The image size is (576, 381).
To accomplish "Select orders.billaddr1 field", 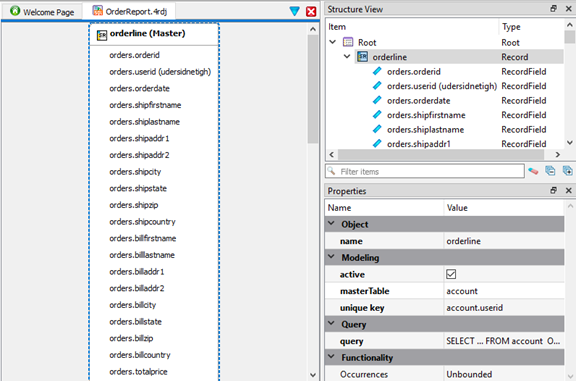I will [137, 272].
